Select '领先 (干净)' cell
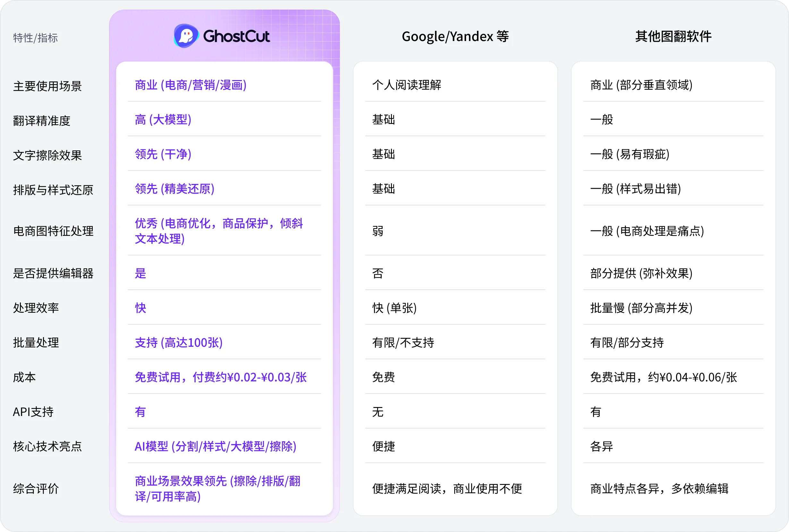This screenshot has height=532, width=789. [163, 154]
